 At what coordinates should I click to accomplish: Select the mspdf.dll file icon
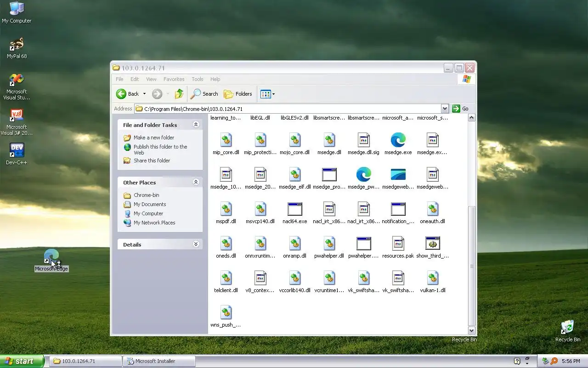pyautogui.click(x=226, y=209)
